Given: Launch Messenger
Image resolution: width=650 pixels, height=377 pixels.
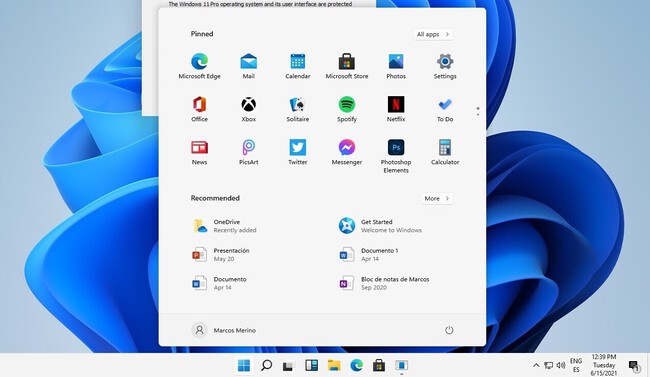Looking at the screenshot, I should point(347,152).
